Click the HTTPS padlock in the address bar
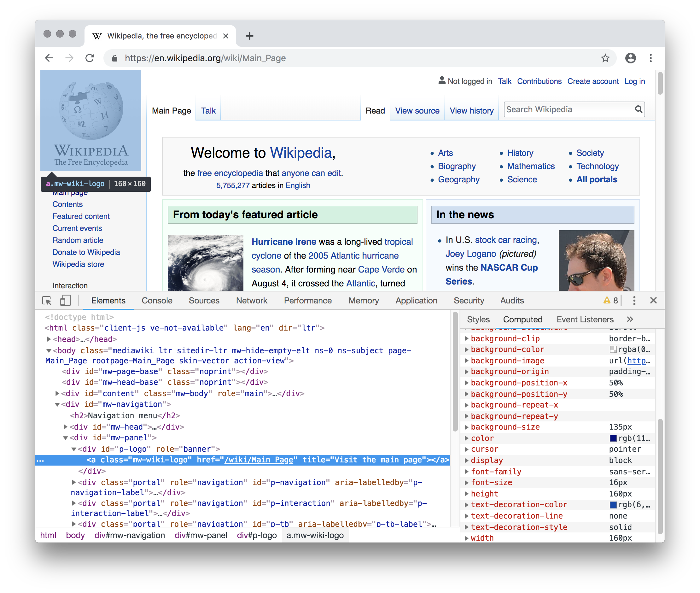 [114, 58]
